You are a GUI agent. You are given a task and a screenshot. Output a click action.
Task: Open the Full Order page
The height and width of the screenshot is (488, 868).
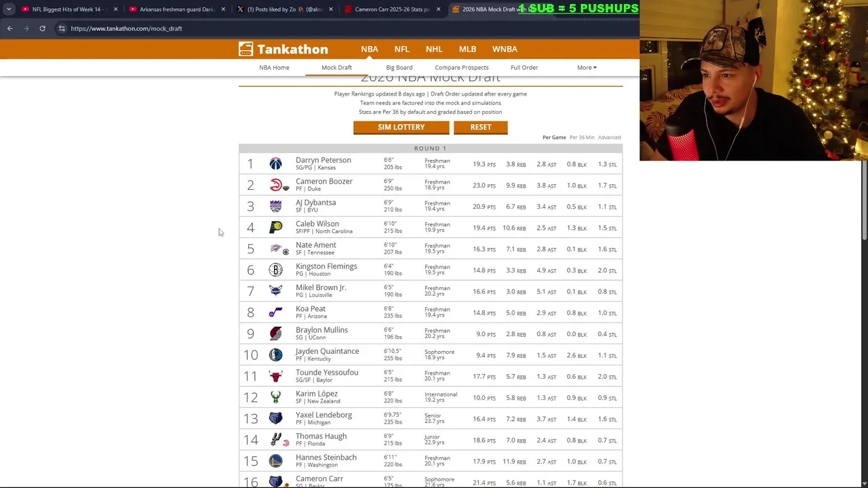(524, 67)
